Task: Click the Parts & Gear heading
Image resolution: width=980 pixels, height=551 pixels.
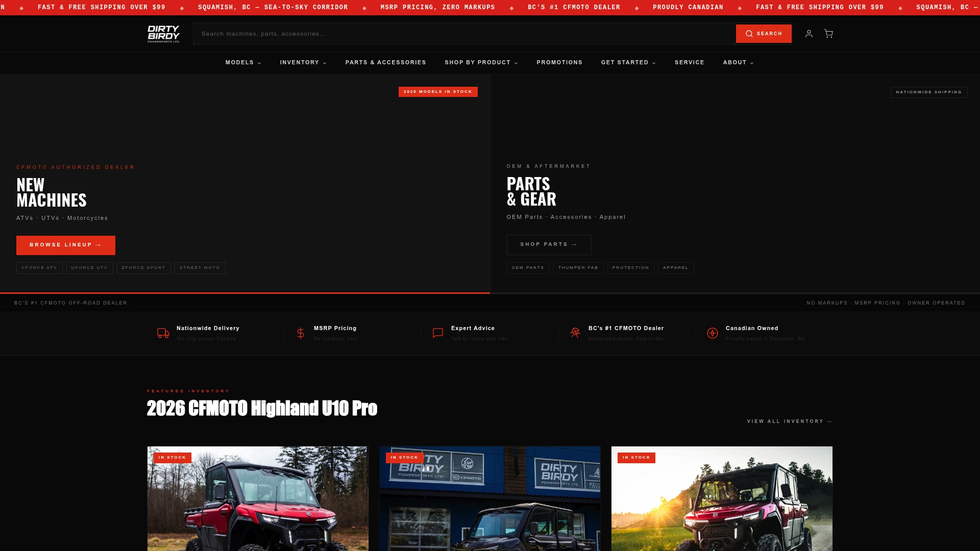Action: 531,191
